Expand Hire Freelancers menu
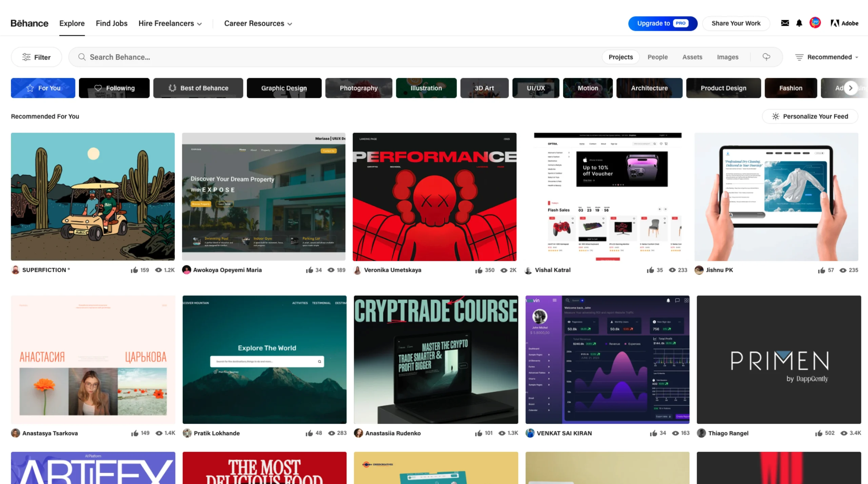This screenshot has height=484, width=868. coord(170,23)
